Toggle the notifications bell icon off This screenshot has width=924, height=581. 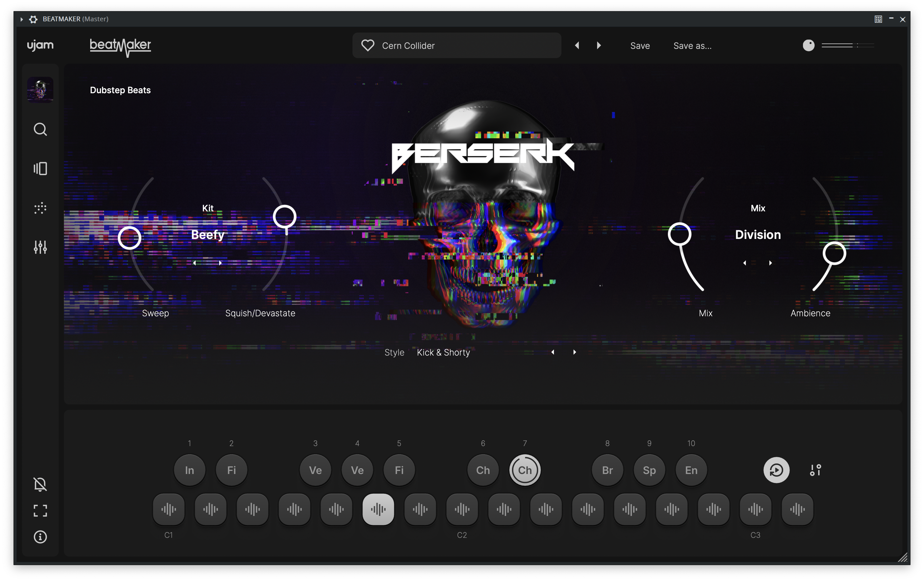pyautogui.click(x=40, y=484)
